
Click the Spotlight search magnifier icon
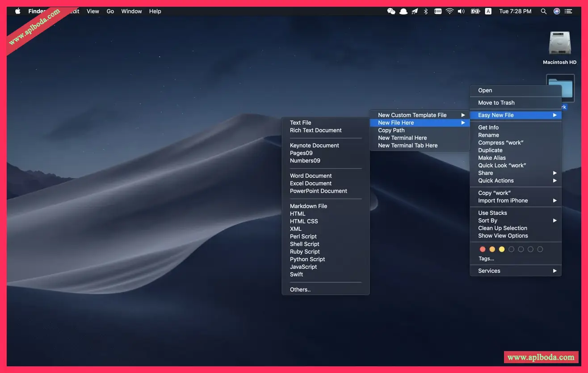[x=544, y=11]
